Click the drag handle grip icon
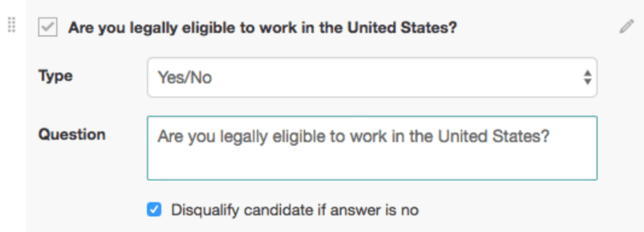 11,25
